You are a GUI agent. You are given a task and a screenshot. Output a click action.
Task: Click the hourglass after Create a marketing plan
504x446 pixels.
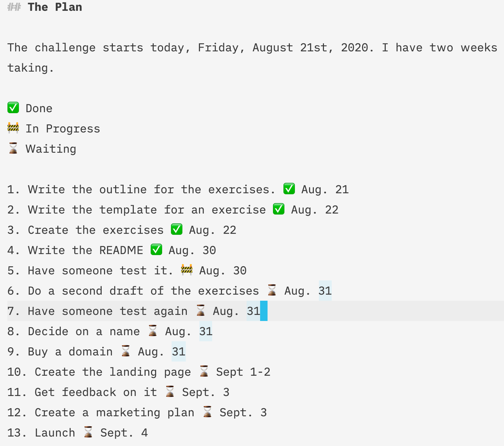pyautogui.click(x=207, y=412)
